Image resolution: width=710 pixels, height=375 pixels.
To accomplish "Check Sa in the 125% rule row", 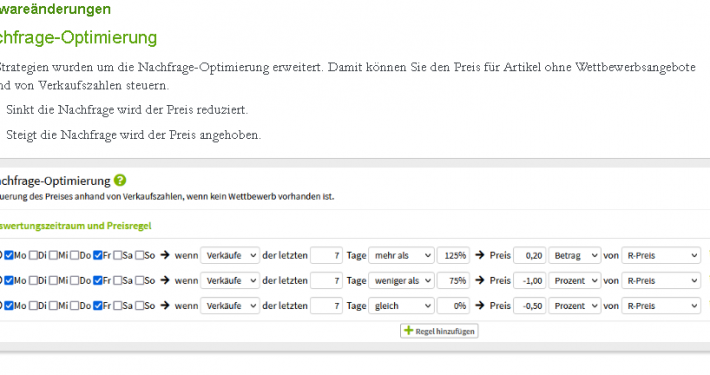I will pyautogui.click(x=118, y=255).
